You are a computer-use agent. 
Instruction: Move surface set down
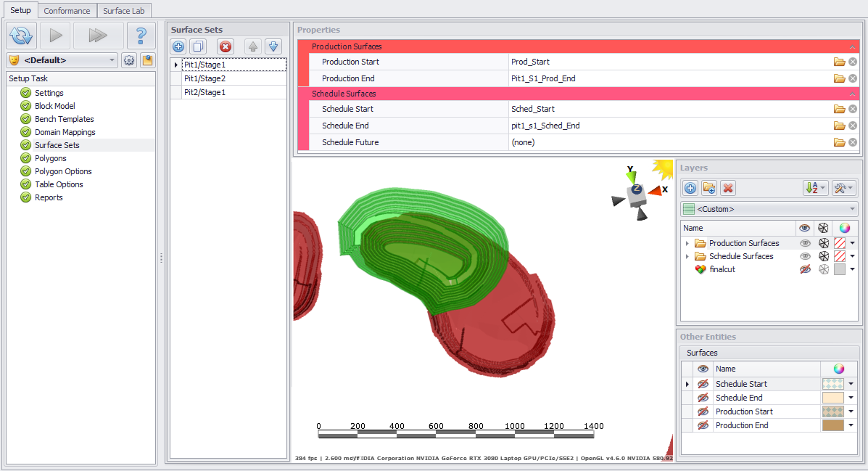click(273, 46)
